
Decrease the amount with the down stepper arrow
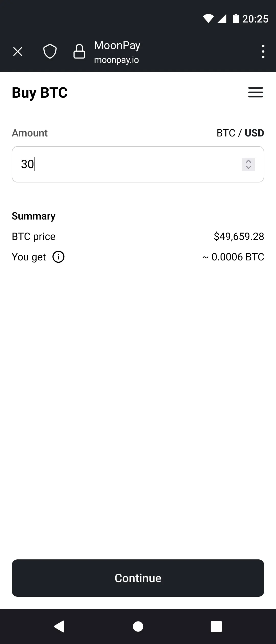[248, 167]
